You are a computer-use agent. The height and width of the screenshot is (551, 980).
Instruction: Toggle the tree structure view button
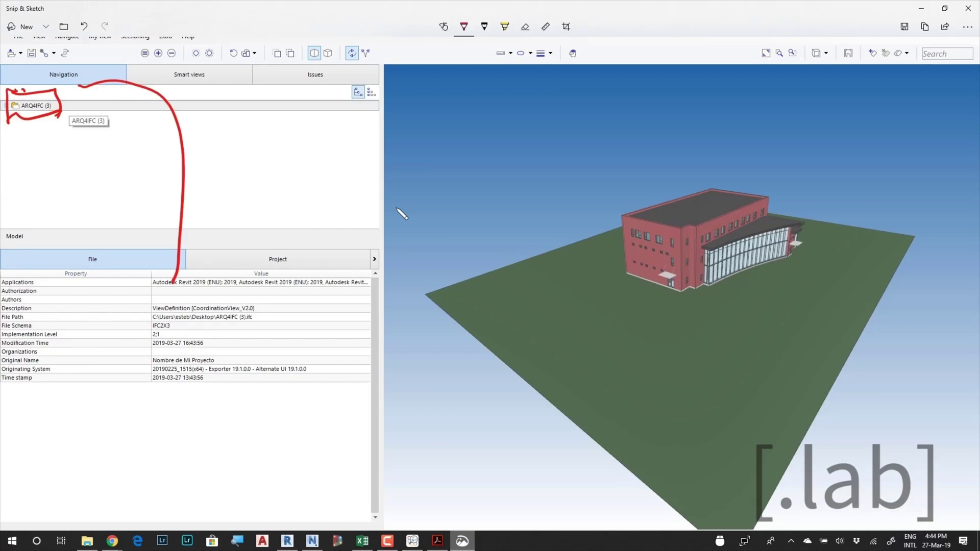click(x=358, y=92)
